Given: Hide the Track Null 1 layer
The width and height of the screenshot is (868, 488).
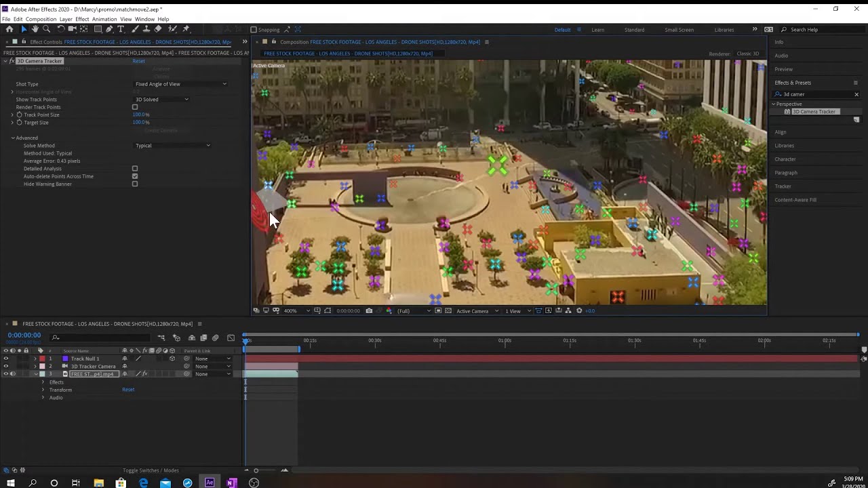Looking at the screenshot, I should tap(6, 359).
